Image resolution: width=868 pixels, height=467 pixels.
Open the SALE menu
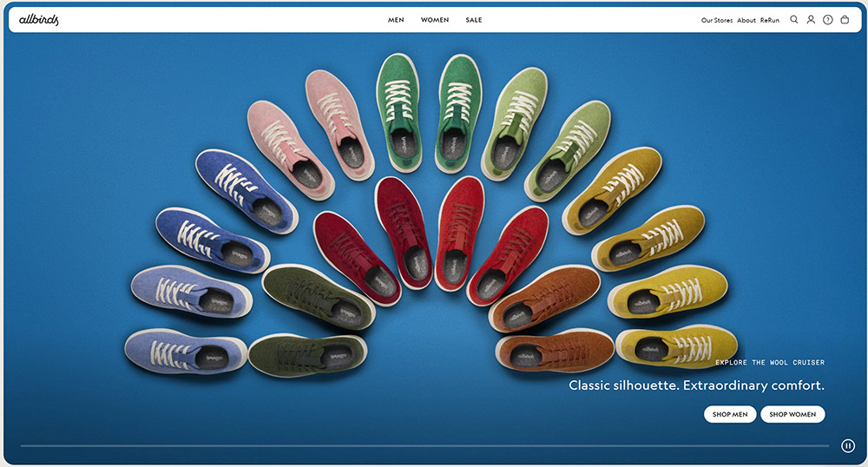click(x=474, y=20)
